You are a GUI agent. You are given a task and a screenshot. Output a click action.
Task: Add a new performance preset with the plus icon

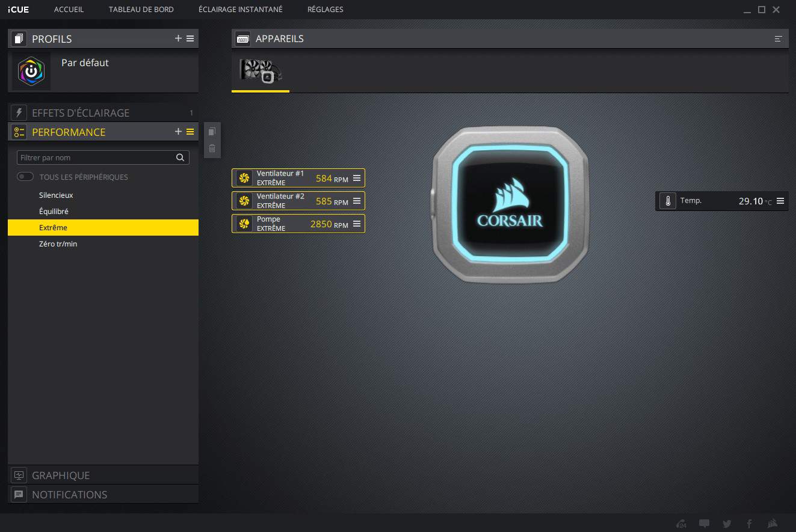click(178, 132)
